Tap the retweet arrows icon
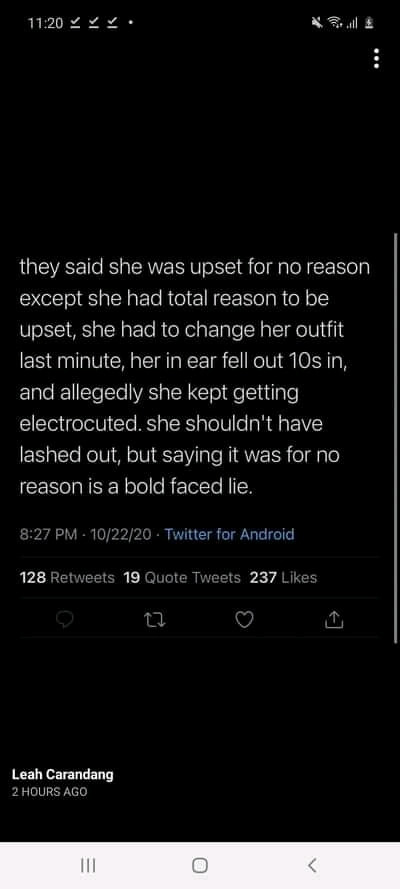Screen dimensions: 400x889 [155, 620]
